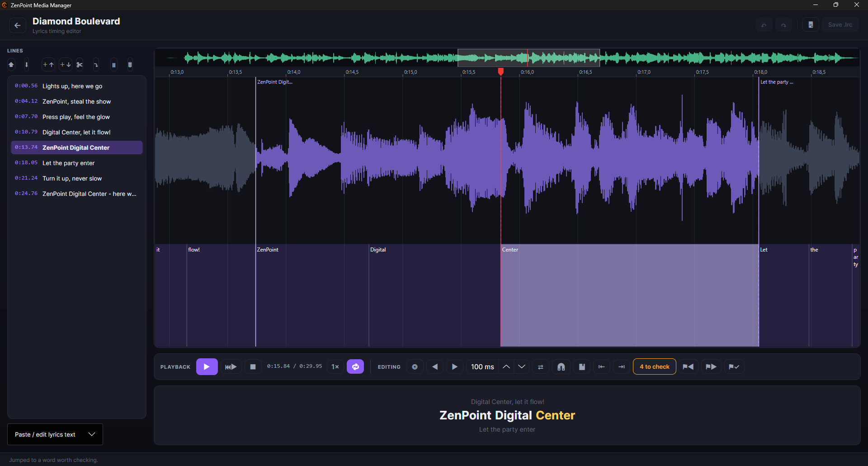
Task: Move selected line up with thick arrow
Action: pos(11,65)
